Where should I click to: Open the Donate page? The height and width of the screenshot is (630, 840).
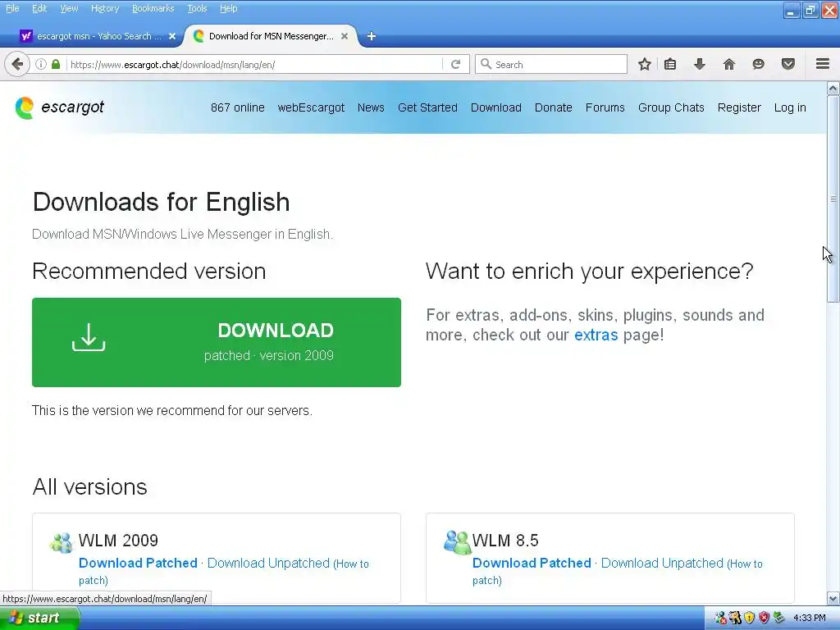click(554, 107)
